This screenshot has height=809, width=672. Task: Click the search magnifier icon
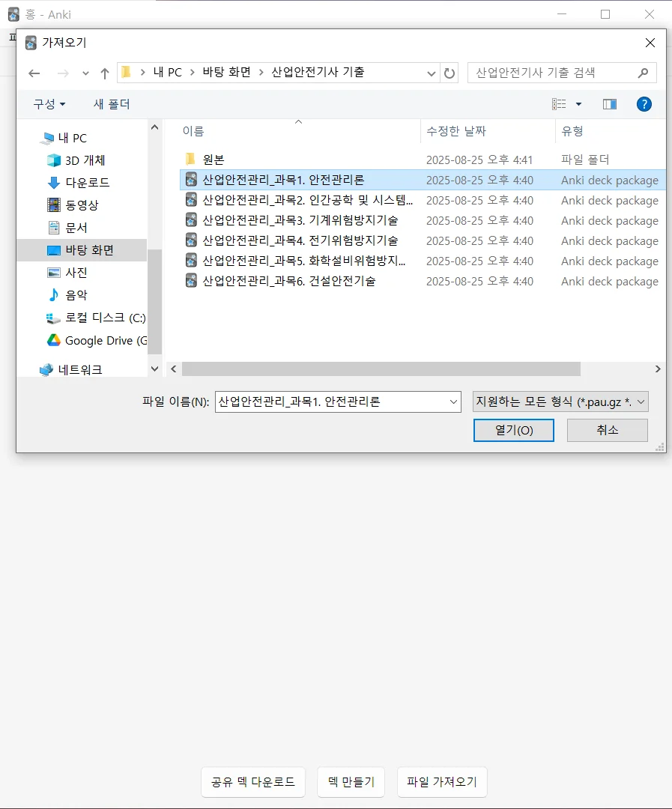pos(643,73)
